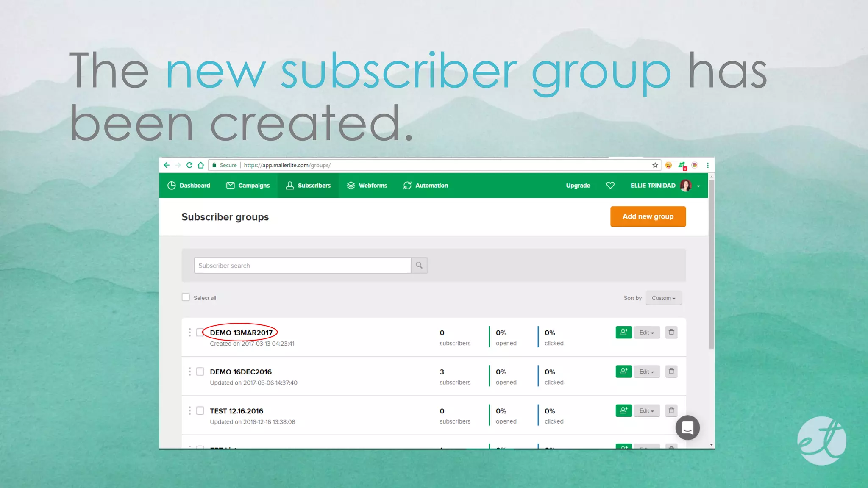Open the round colorful extension icon
This screenshot has width=868, height=488.
695,165
